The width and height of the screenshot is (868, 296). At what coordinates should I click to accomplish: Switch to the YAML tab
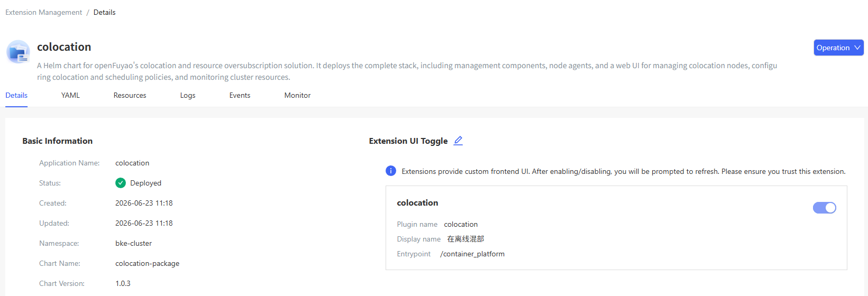[x=70, y=95]
